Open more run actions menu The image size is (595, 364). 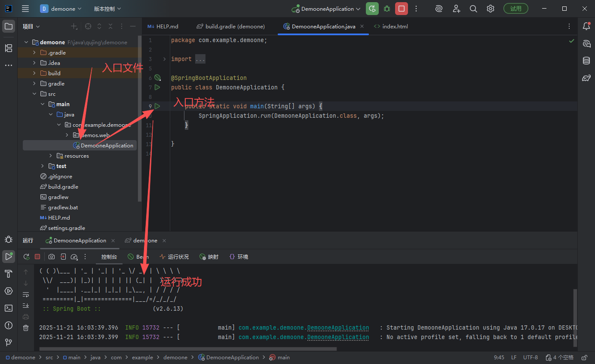416,9
